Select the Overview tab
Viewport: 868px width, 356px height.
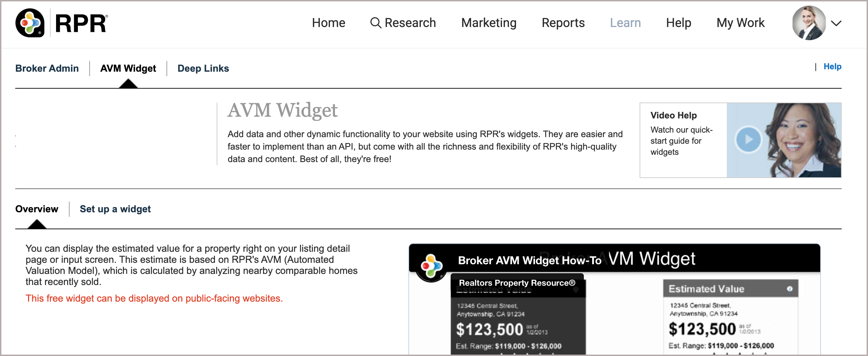coord(37,209)
